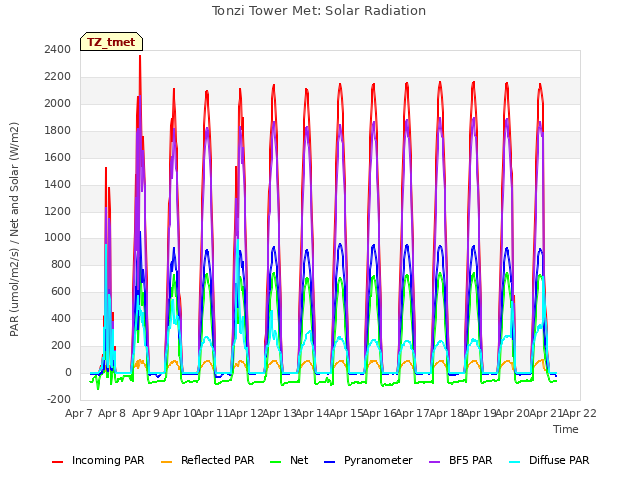This screenshot has height=480, width=640.
Task: Click the 2000 y-axis tick label
Action: coord(58,103)
